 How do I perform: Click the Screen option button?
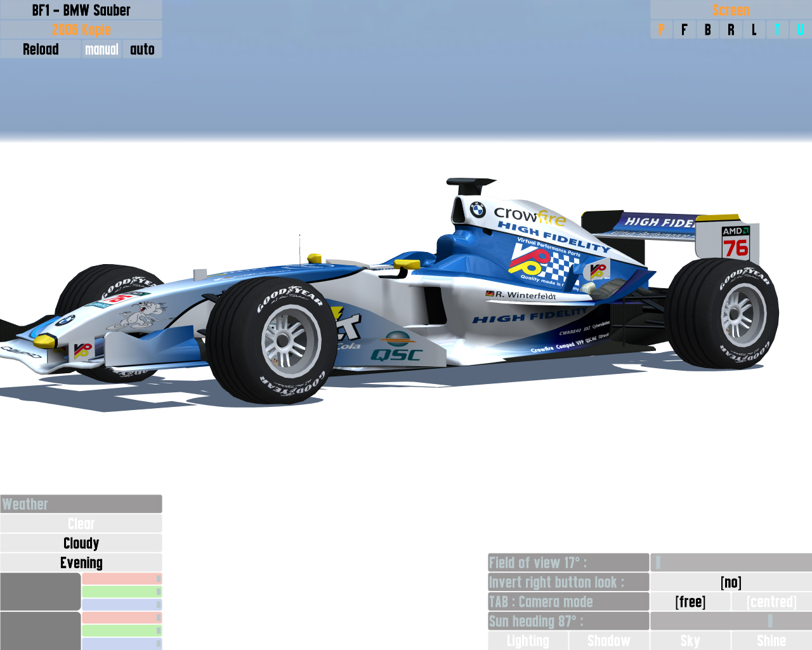point(731,10)
